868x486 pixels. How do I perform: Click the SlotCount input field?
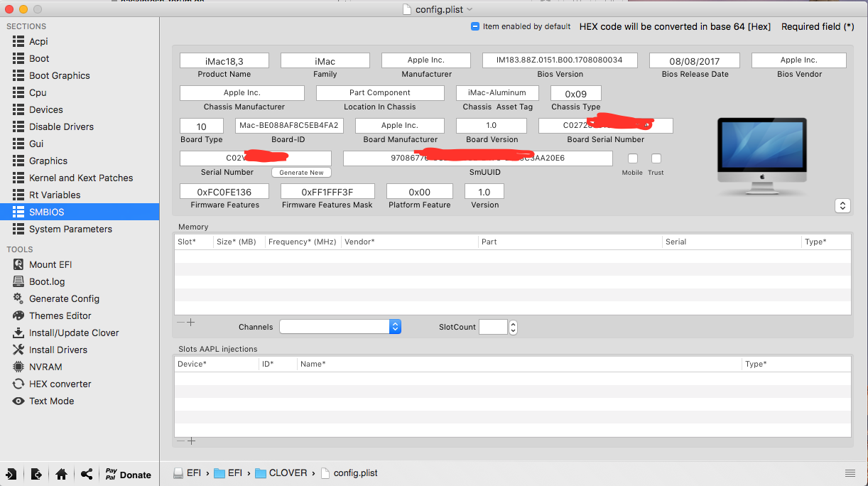click(493, 327)
